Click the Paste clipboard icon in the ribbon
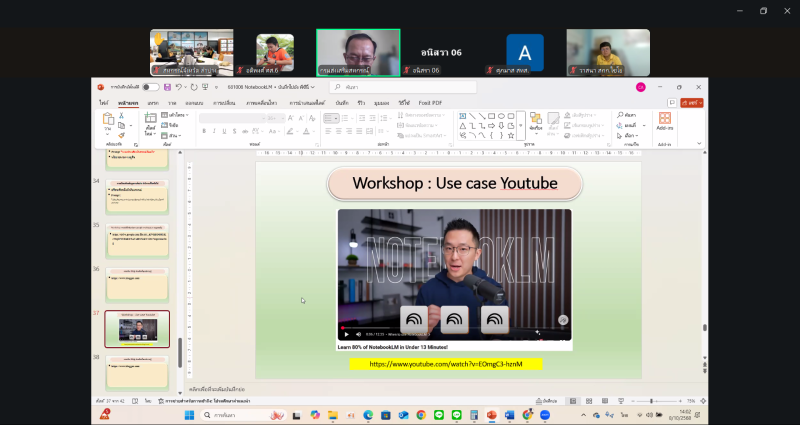Image resolution: width=800 pixels, height=425 pixels. (x=108, y=123)
